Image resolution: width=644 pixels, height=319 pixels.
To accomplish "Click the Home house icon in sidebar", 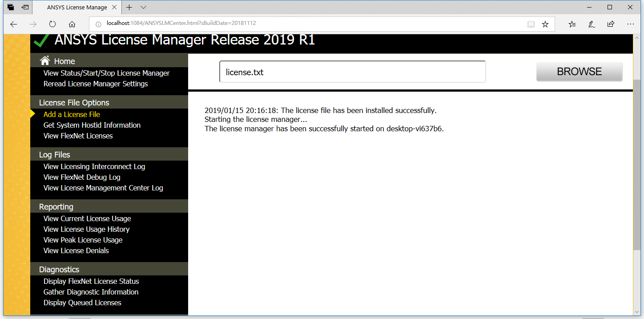I will pos(44,61).
